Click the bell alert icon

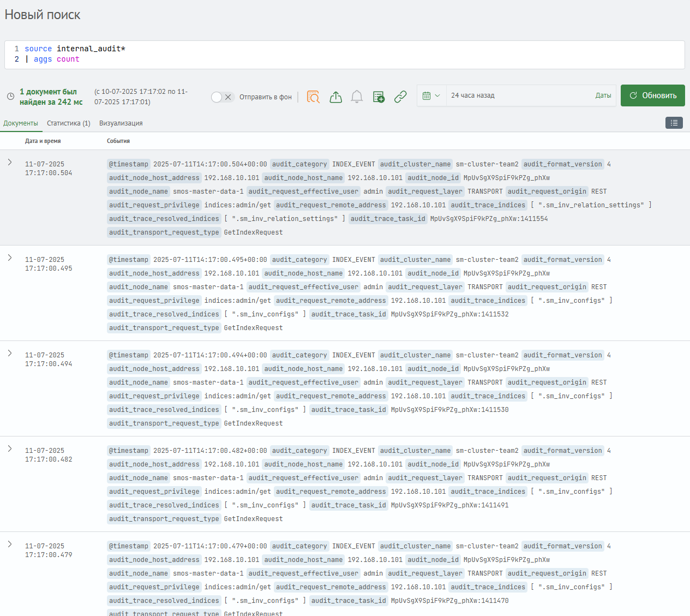pos(357,97)
